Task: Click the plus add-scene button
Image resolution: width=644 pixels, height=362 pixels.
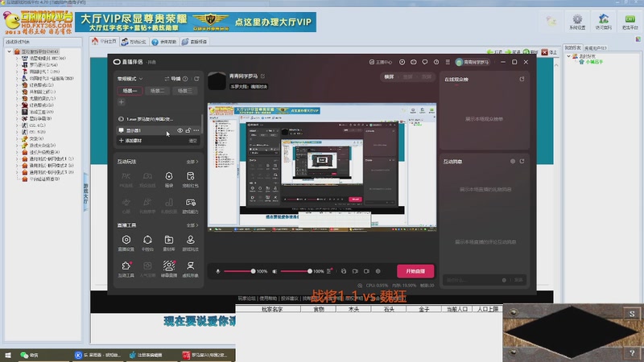Action: [122, 102]
